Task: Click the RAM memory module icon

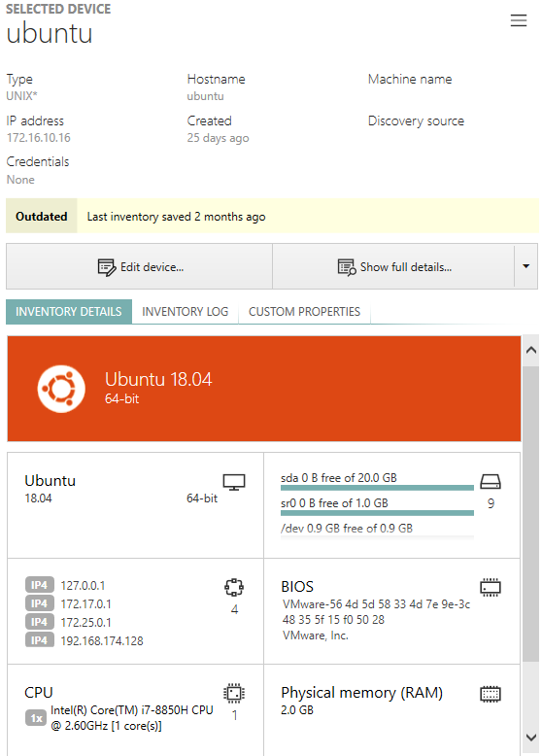Action: point(491,694)
